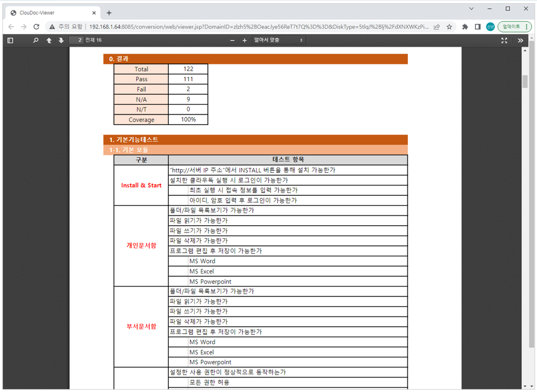
Task: Click the Total value 122
Action: (x=189, y=69)
